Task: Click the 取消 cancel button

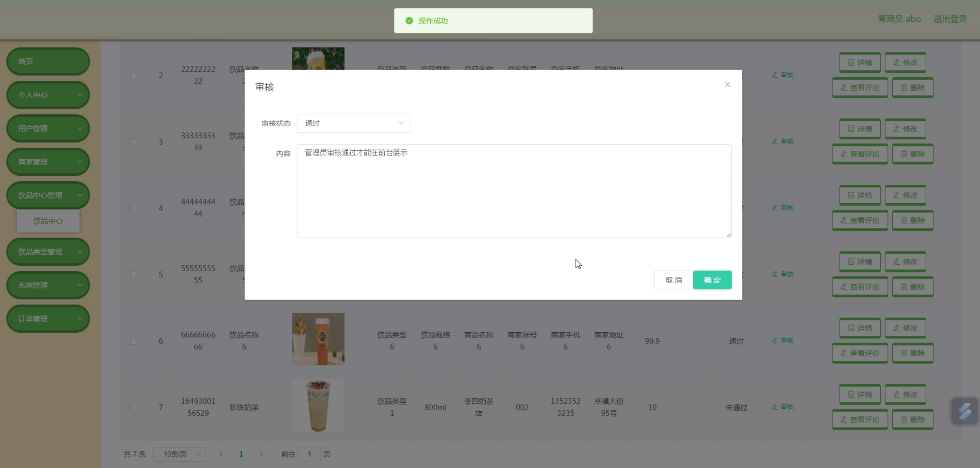Action: click(673, 280)
